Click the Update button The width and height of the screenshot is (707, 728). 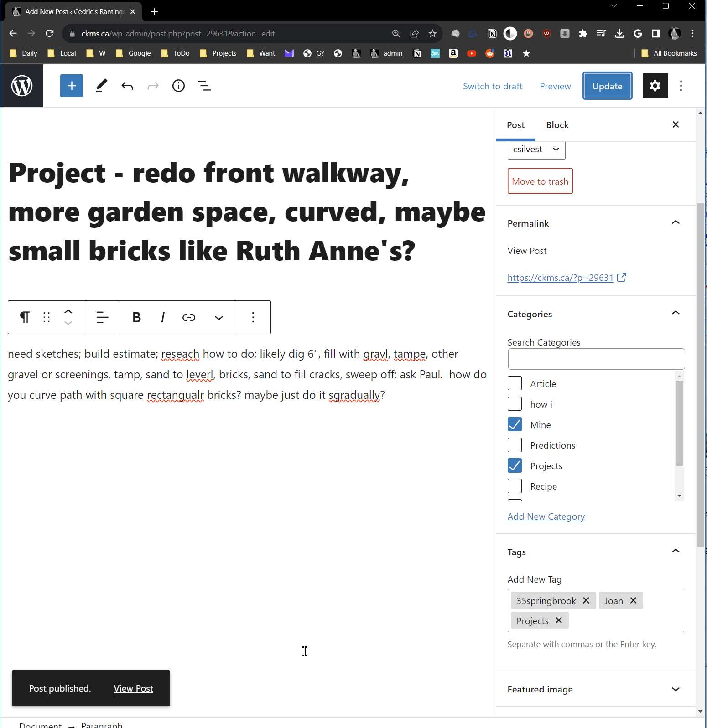(607, 86)
